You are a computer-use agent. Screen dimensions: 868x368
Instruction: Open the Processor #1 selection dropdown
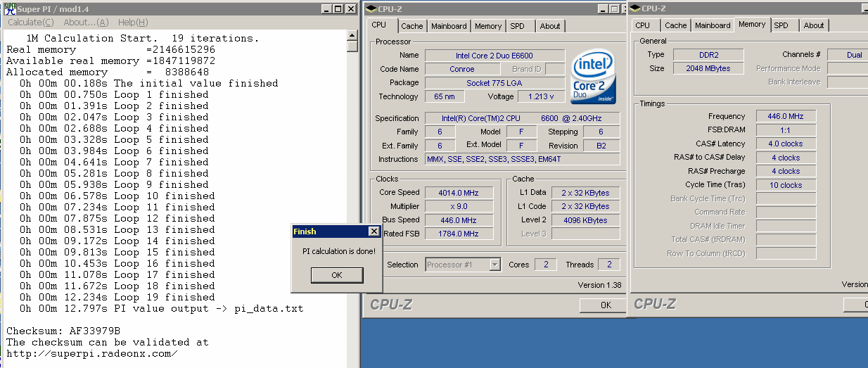click(x=494, y=265)
